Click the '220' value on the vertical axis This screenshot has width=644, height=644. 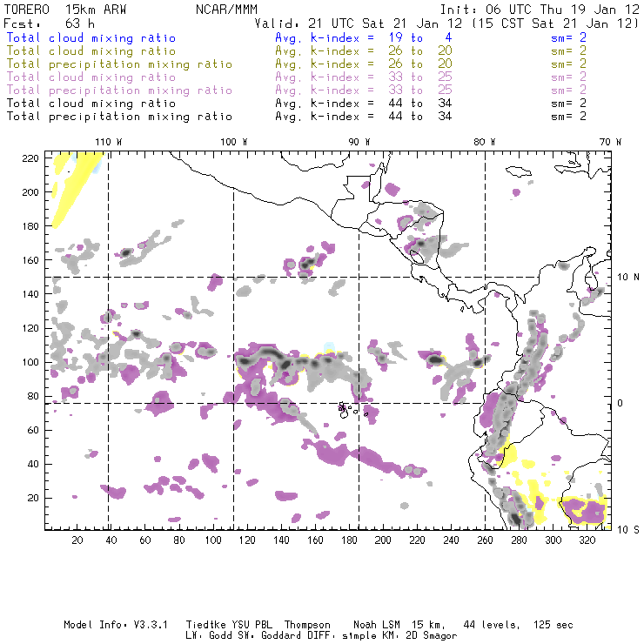point(30,158)
